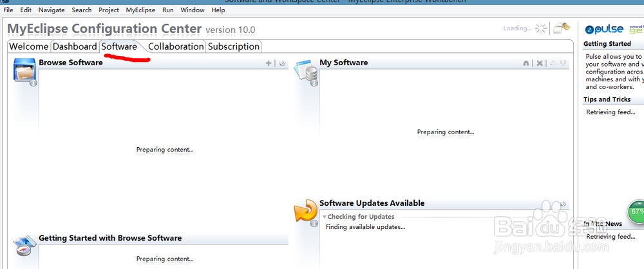Open the Run menu
This screenshot has width=644, height=269.
(168, 10)
